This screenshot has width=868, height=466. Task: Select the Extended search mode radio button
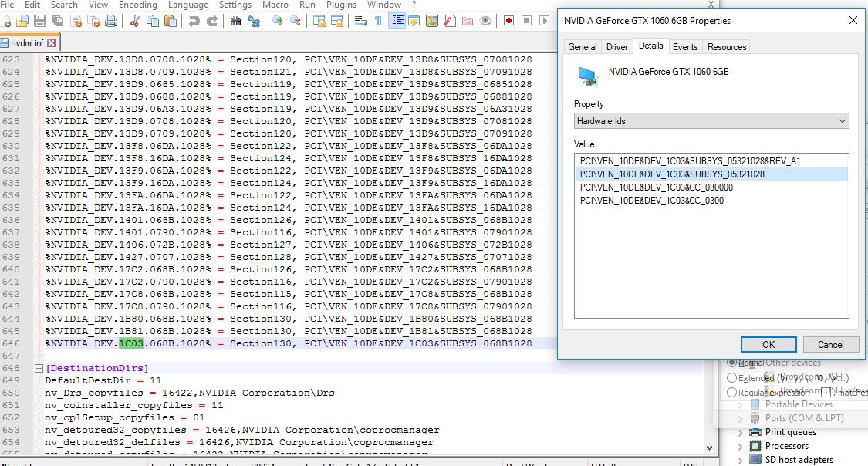pyautogui.click(x=732, y=378)
